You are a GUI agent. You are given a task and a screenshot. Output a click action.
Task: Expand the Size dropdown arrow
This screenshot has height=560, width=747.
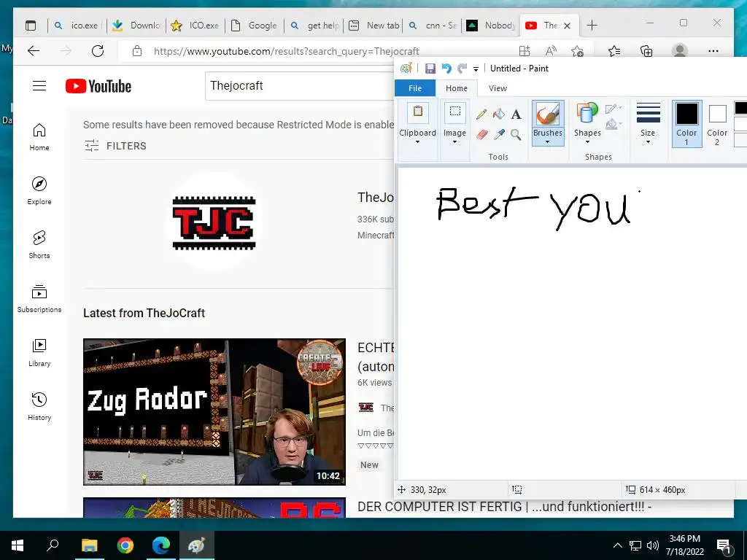point(648,142)
